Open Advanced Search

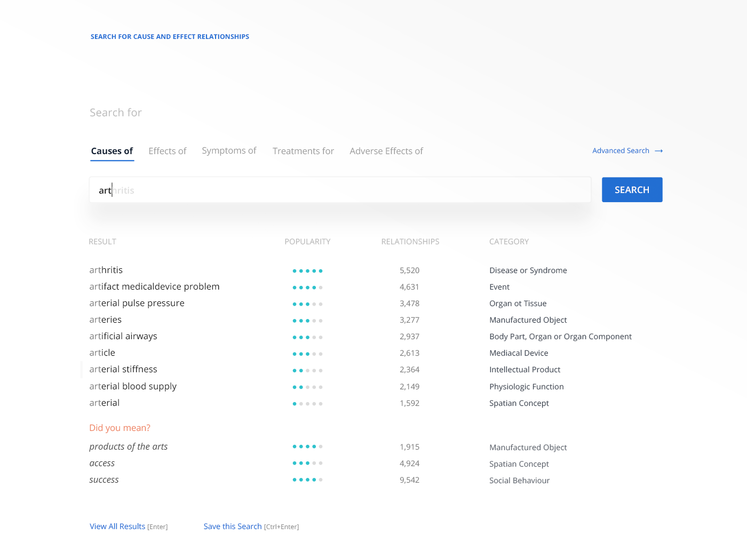click(621, 150)
